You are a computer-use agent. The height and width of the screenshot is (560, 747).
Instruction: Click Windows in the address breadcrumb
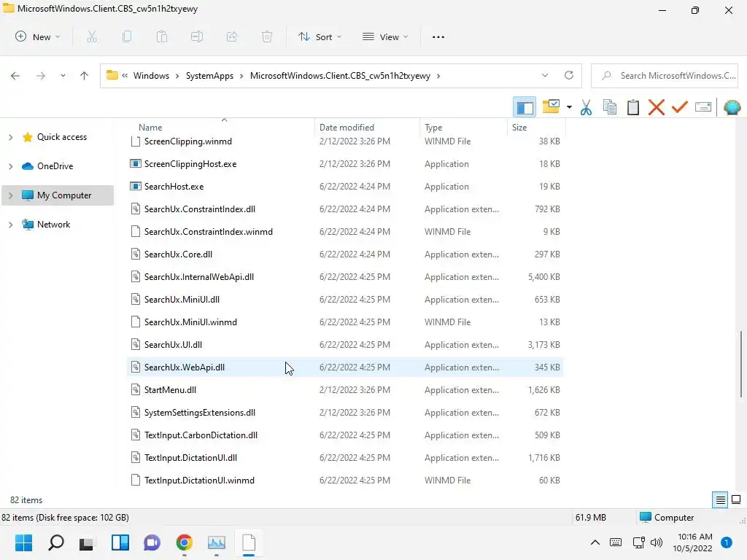[151, 76]
